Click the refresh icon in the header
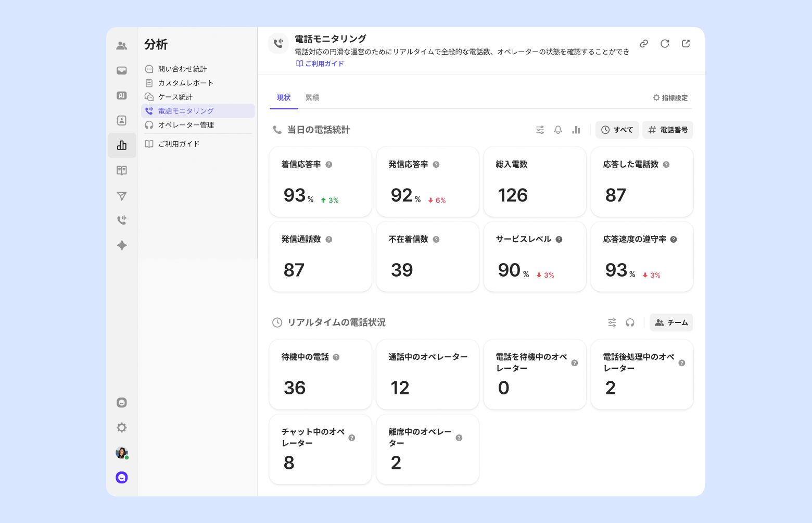The height and width of the screenshot is (523, 812). click(665, 44)
